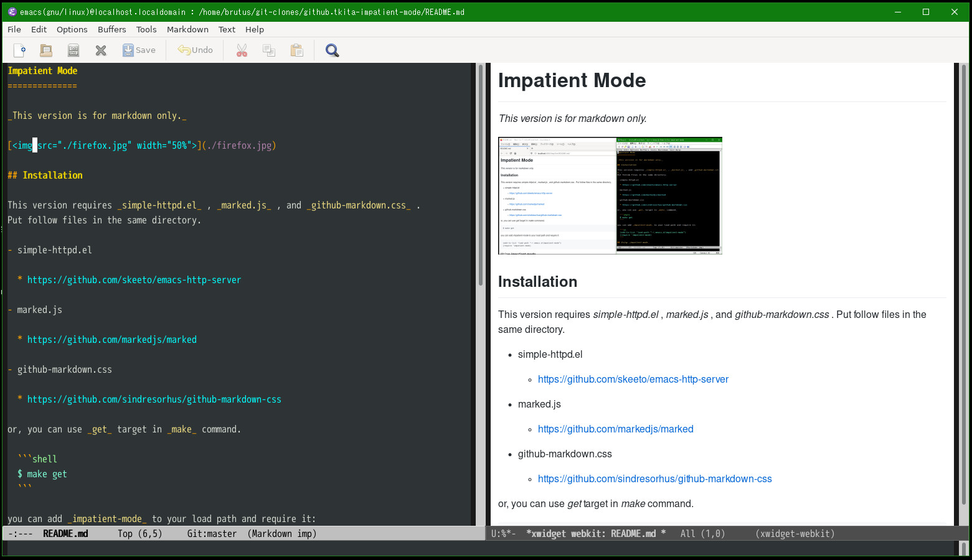Open github-markdown-css link in preview pane
Image resolution: width=972 pixels, height=560 pixels.
[x=655, y=478]
